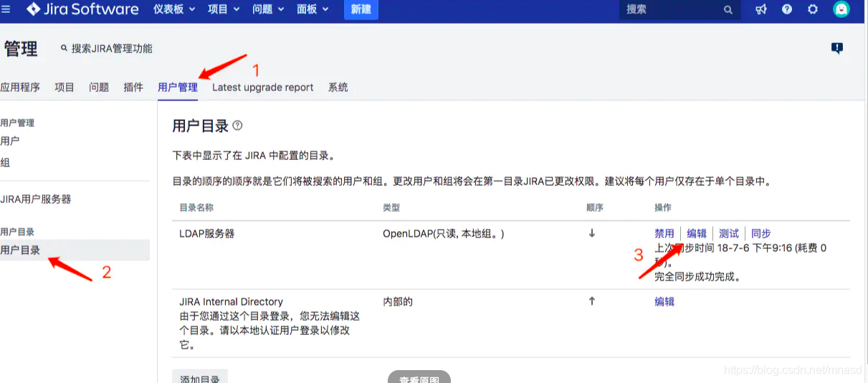Click the 管理 page title
This screenshot has width=868, height=383.
point(20,48)
